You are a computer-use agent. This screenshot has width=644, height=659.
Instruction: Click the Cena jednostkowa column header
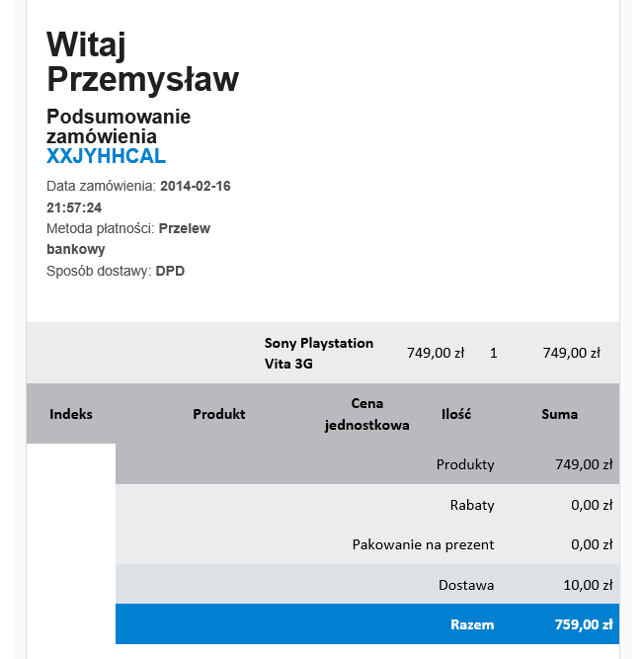coord(366,414)
